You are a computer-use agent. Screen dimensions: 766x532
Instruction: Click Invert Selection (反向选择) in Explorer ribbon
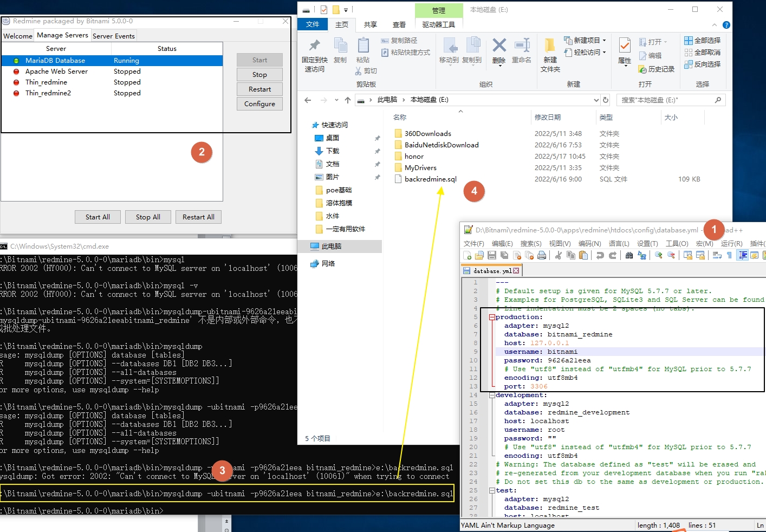pyautogui.click(x=703, y=64)
